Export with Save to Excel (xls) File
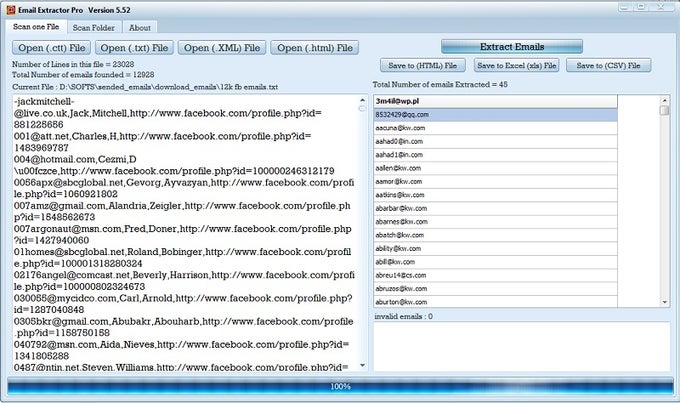 tap(515, 66)
